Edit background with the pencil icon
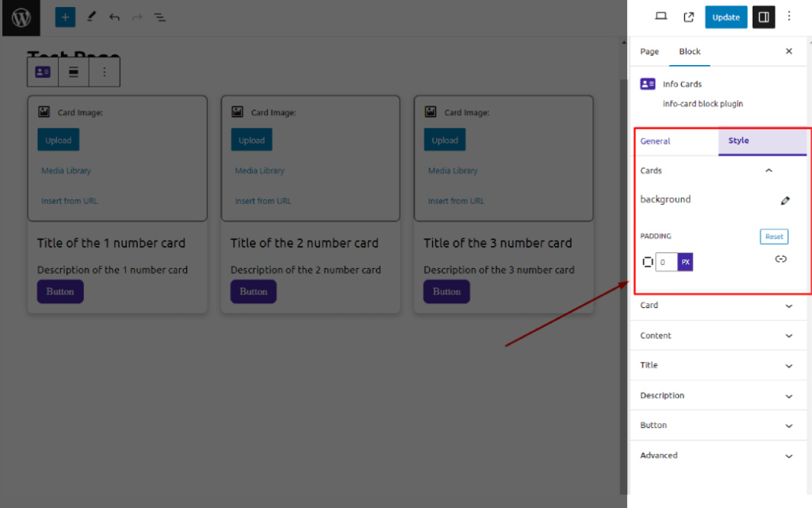The width and height of the screenshot is (812, 508). [x=785, y=201]
